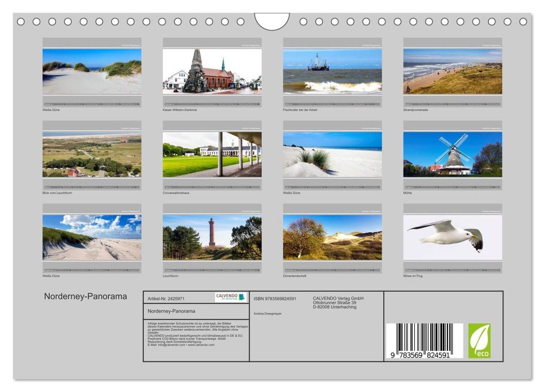Open the Kaiser-Wilhelm-Denkmal monument photo
The image size is (544, 392).
212,71
